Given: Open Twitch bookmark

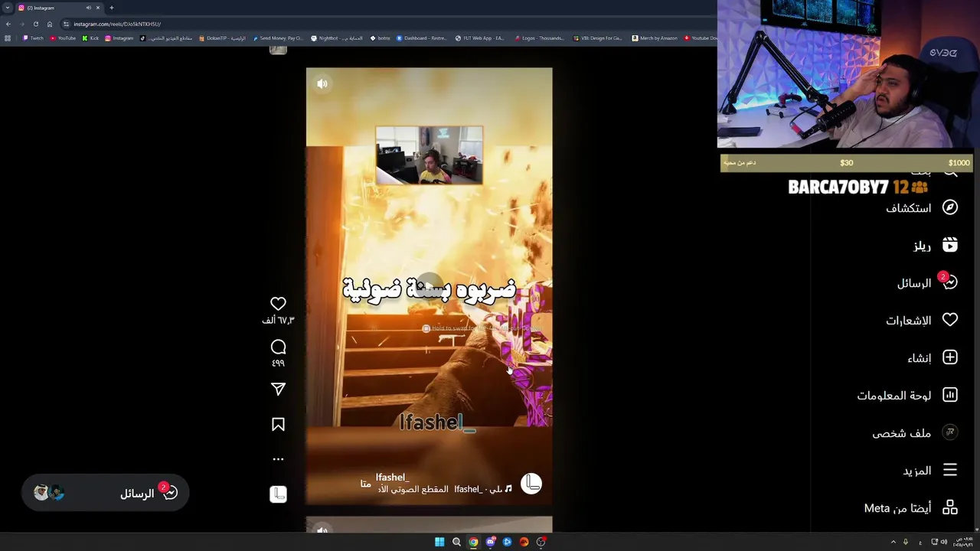Looking at the screenshot, I should tap(33, 38).
